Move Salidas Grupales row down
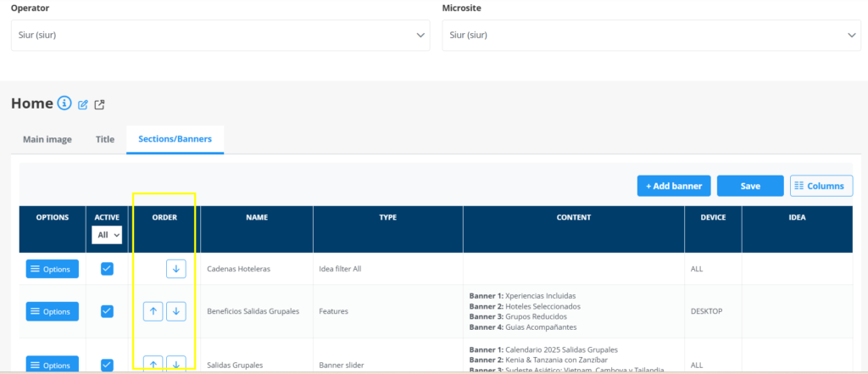The height and width of the screenshot is (374, 868). (175, 364)
